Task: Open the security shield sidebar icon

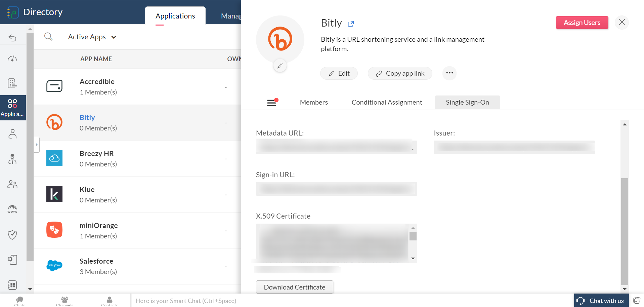Action: click(x=12, y=234)
